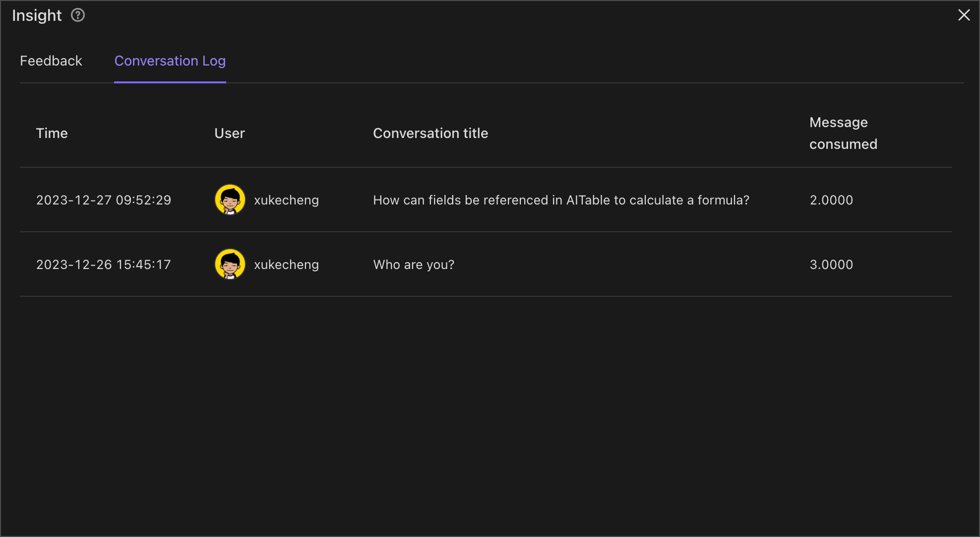The width and height of the screenshot is (980, 537).
Task: Close the Insight panel
Action: click(x=964, y=15)
